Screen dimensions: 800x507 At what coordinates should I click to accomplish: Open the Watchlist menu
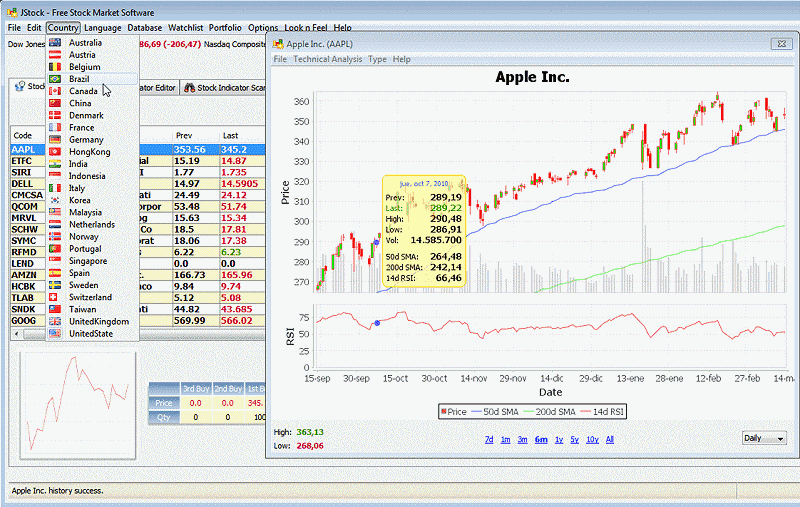[x=186, y=28]
